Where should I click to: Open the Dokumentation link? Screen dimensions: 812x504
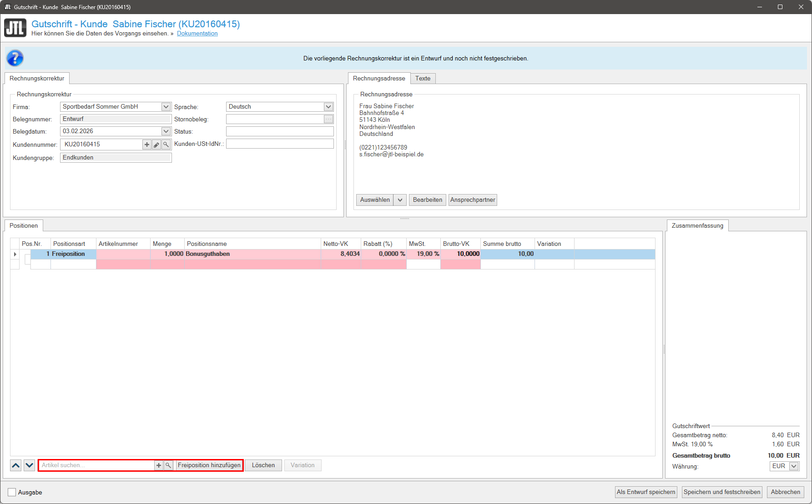[x=197, y=34]
